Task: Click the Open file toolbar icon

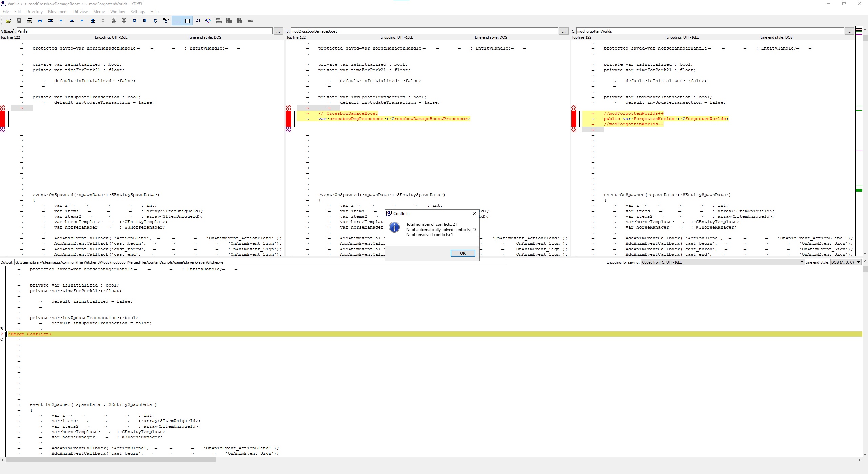Action: click(8, 21)
